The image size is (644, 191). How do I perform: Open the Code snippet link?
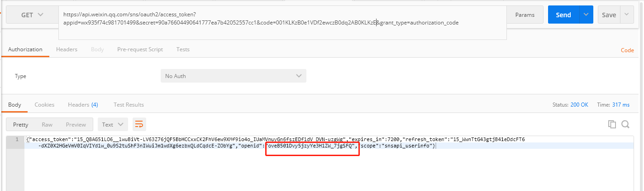coord(627,50)
